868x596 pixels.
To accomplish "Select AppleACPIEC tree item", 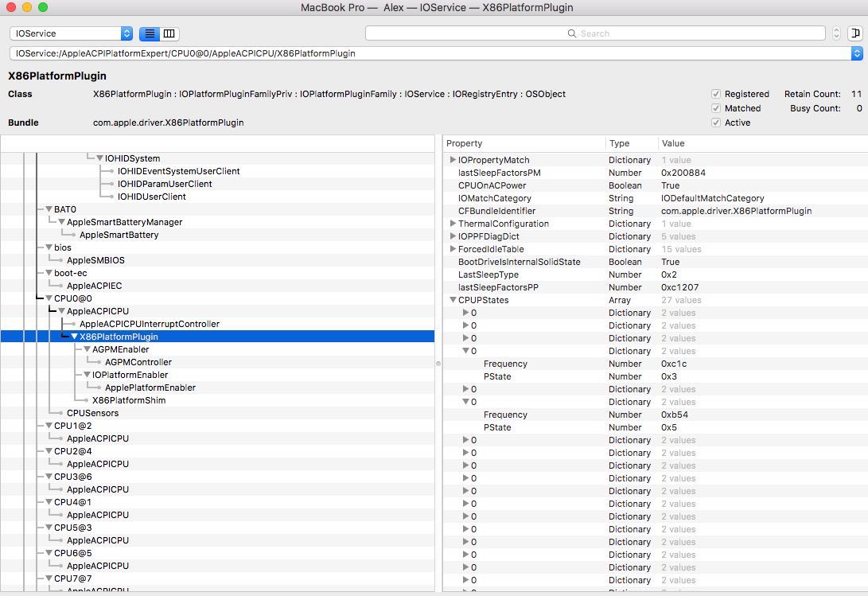I will pos(94,286).
